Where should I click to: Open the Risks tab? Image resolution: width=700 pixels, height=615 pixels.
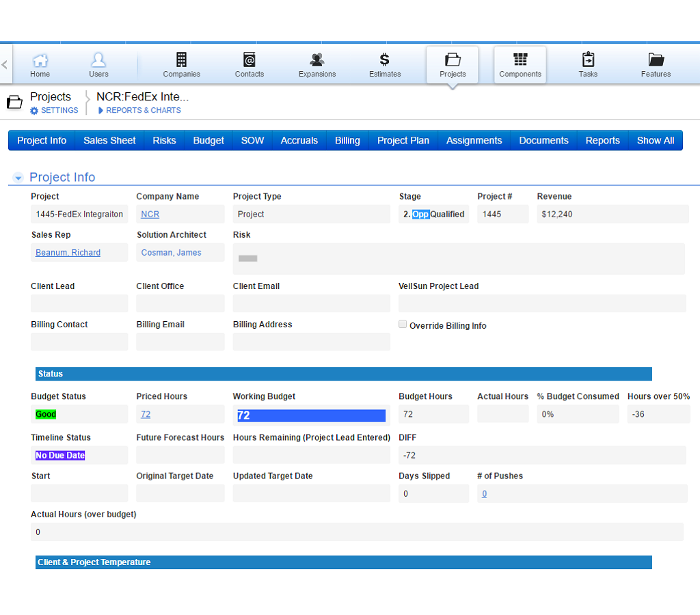point(164,141)
